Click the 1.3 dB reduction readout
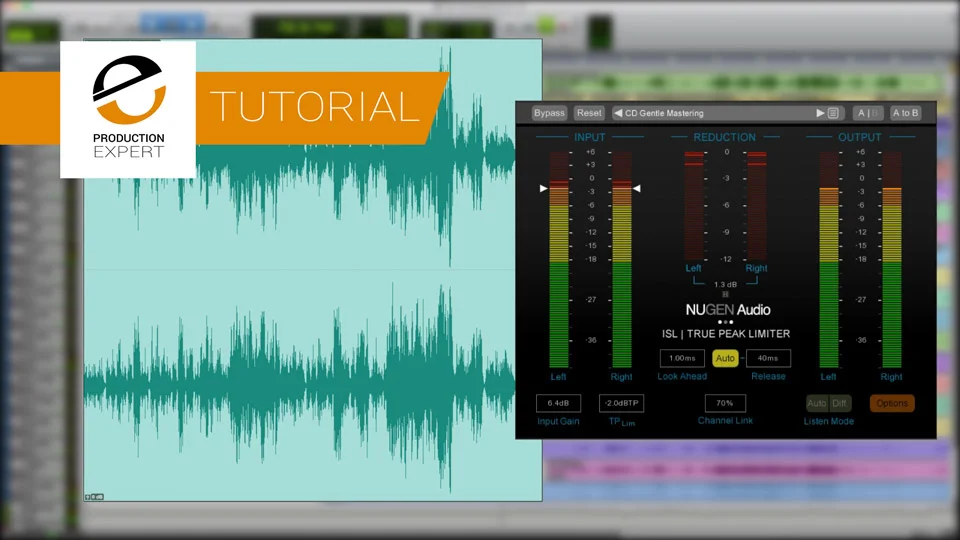Screen dimensions: 960x540 (726, 285)
